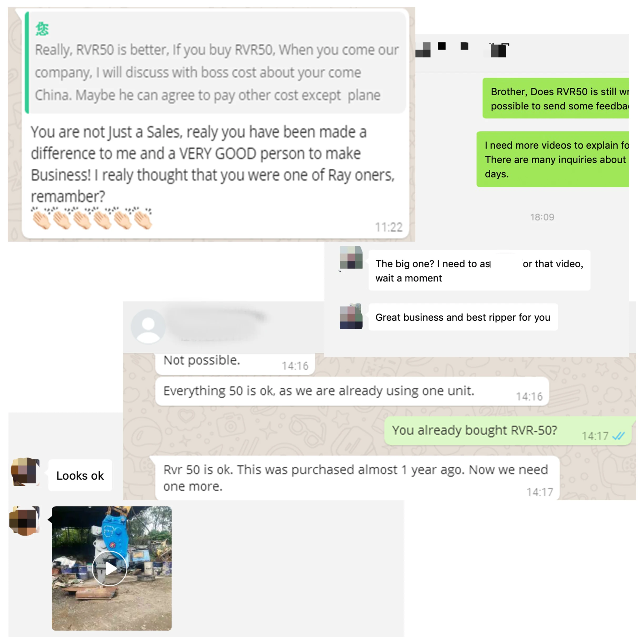
Task: Open the quoted RVR50 reply preview
Action: (x=215, y=63)
